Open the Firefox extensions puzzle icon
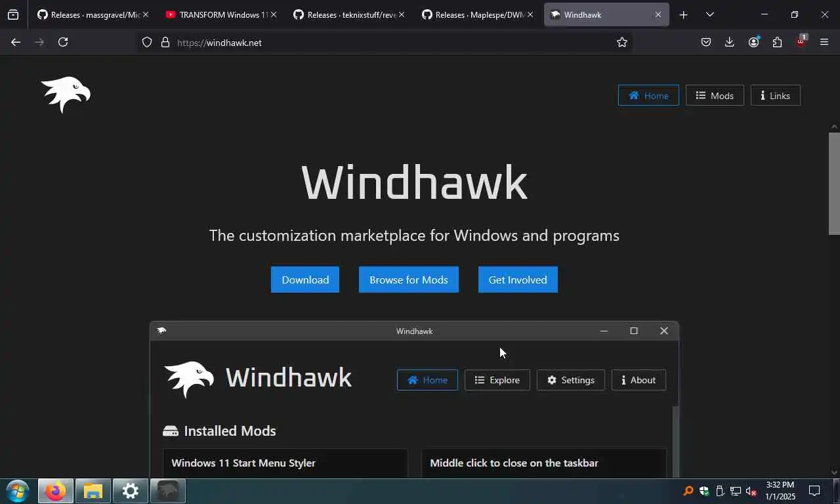This screenshot has height=504, width=840. point(777,42)
